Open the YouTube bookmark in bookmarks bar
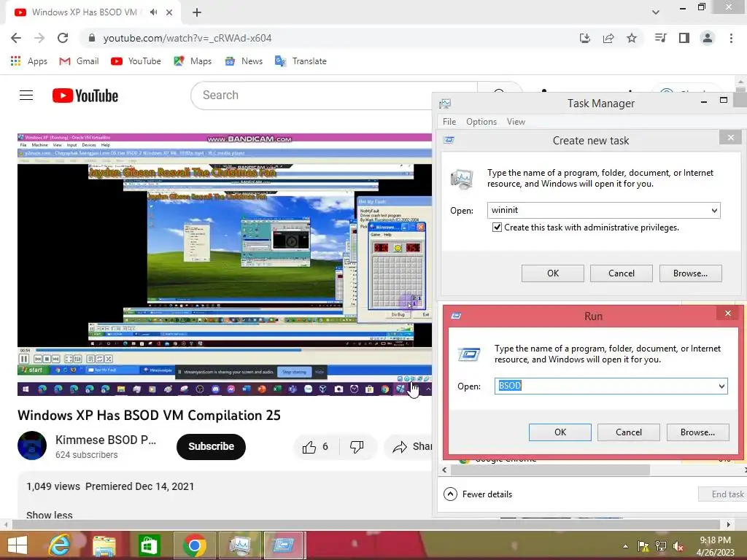The image size is (747, 560). pyautogui.click(x=136, y=61)
